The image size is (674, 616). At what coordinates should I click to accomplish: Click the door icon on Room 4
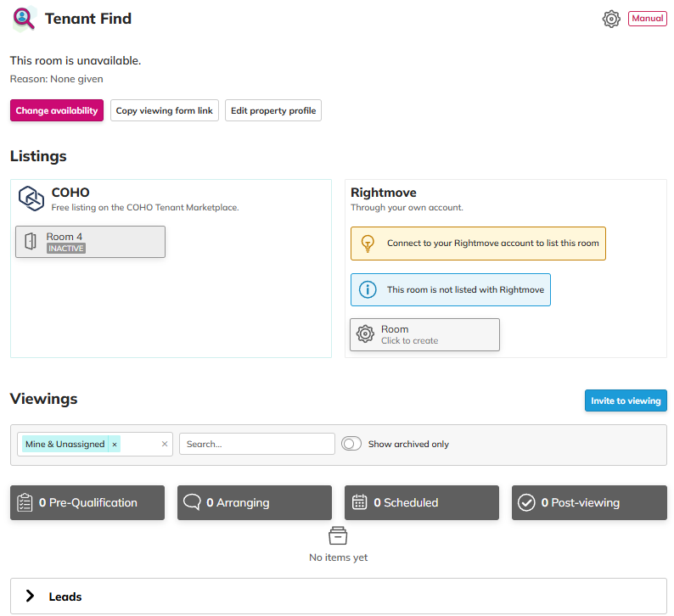[31, 242]
